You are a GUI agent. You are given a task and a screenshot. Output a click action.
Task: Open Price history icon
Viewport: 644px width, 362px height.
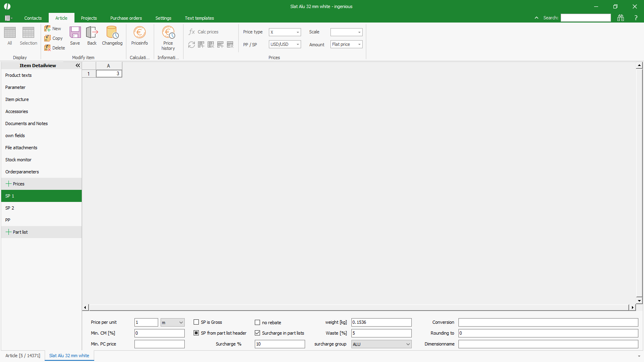(168, 33)
